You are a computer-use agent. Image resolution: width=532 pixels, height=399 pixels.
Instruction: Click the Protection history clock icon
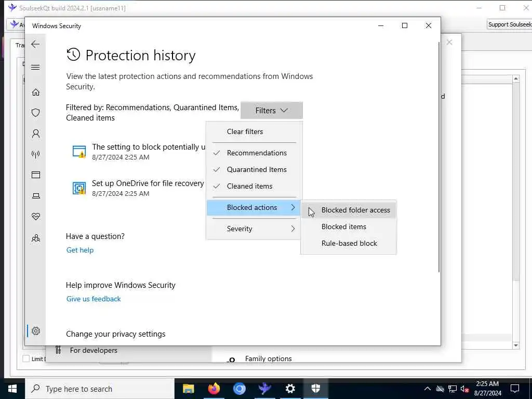pyautogui.click(x=73, y=55)
